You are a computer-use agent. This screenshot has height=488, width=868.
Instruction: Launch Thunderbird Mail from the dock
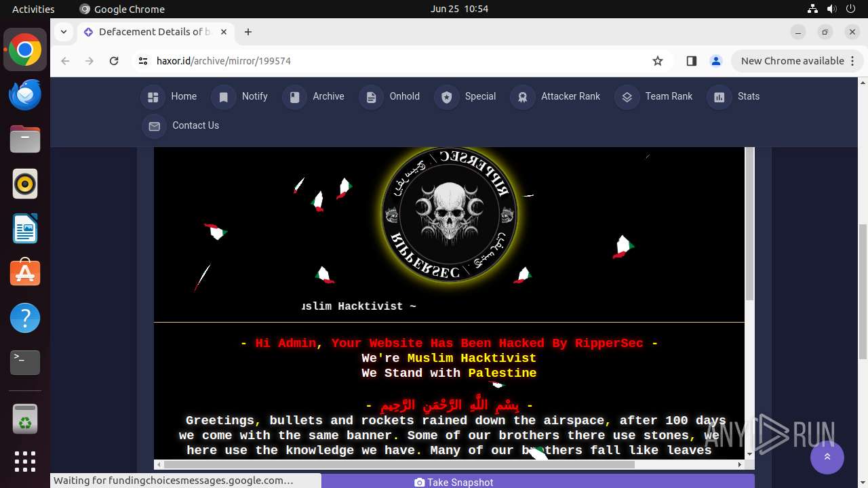(x=25, y=95)
